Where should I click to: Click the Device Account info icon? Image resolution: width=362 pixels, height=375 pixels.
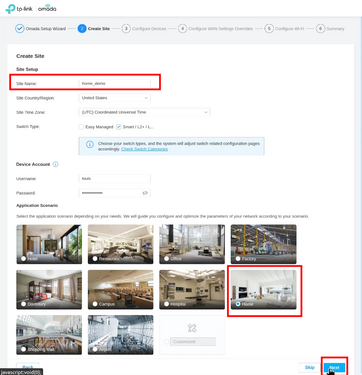[56, 164]
